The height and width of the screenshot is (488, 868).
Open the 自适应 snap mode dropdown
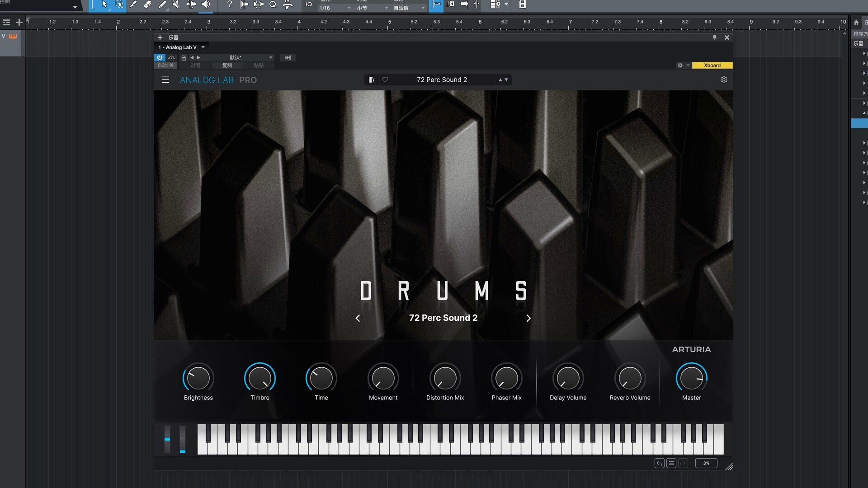(409, 8)
